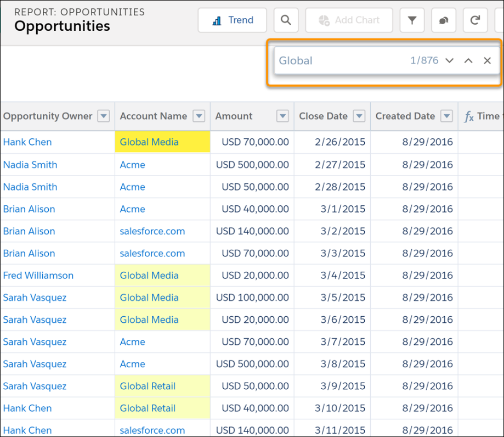This screenshot has height=437, width=504.
Task: Open Hank Chen link in 3/11/2015 row
Action: (x=27, y=430)
